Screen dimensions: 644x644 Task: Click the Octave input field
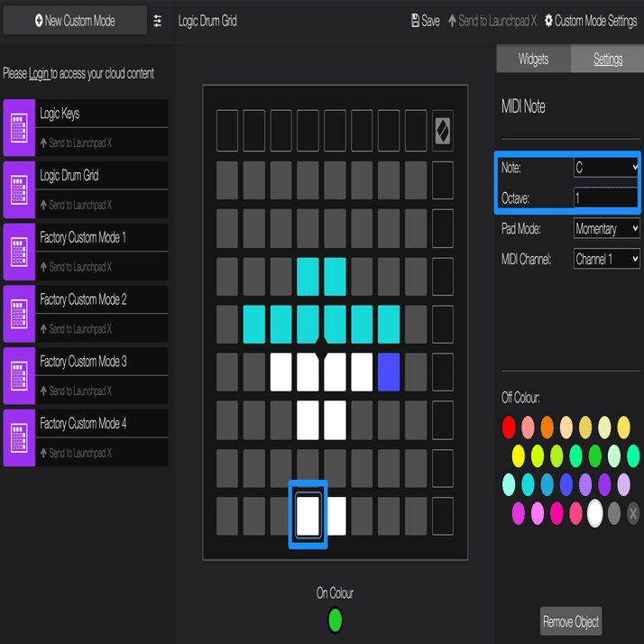tap(606, 198)
